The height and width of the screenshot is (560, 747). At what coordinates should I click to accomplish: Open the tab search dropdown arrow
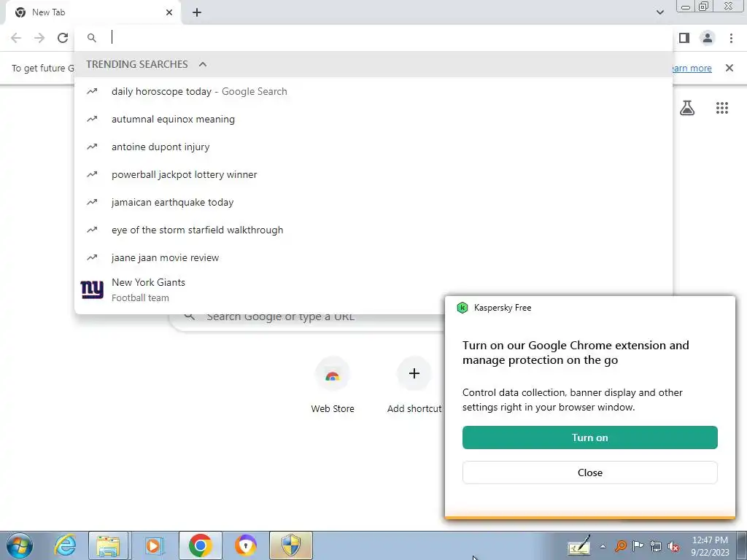[x=659, y=12]
